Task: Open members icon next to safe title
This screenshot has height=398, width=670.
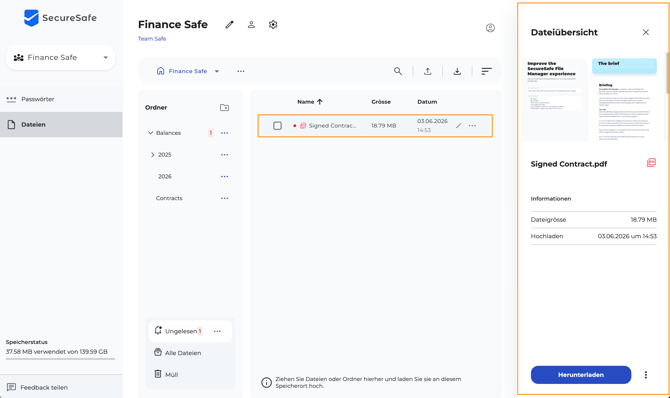Action: [251, 25]
